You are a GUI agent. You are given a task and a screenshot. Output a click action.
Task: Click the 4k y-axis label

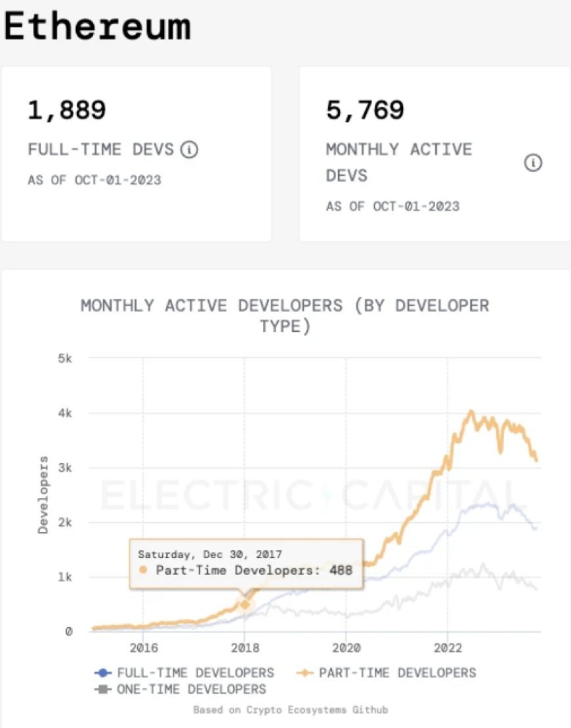click(x=65, y=413)
